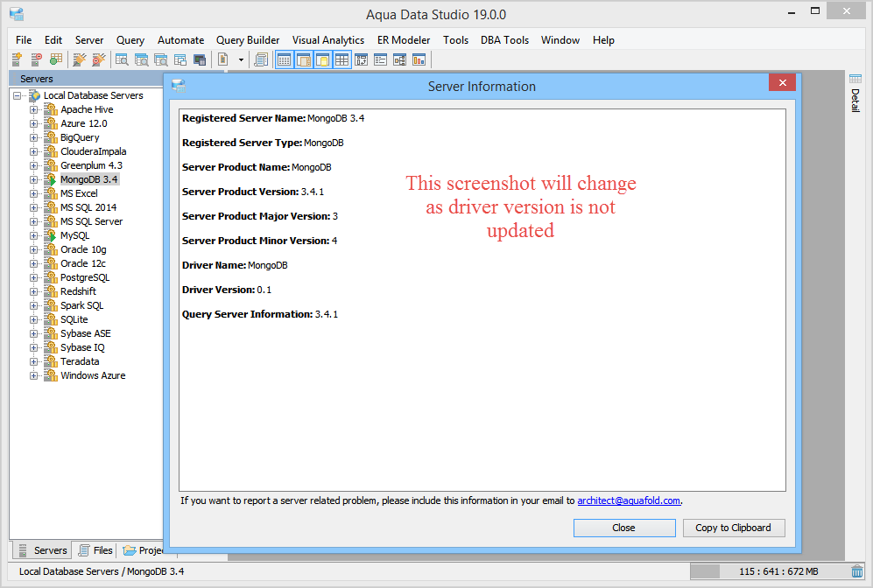The width and height of the screenshot is (873, 588).
Task: Select the Windows Azure server in the tree
Action: click(93, 375)
